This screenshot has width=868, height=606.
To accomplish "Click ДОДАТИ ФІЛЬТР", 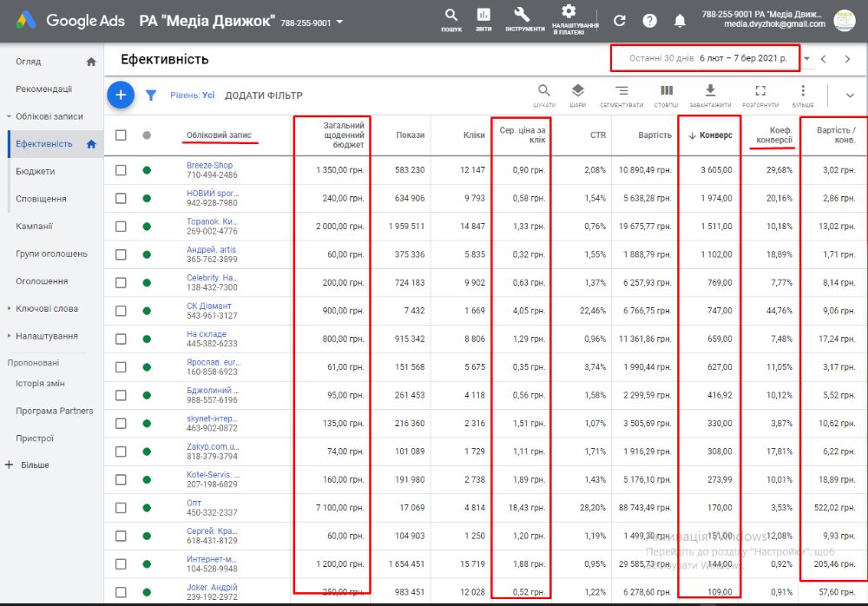I will (264, 96).
